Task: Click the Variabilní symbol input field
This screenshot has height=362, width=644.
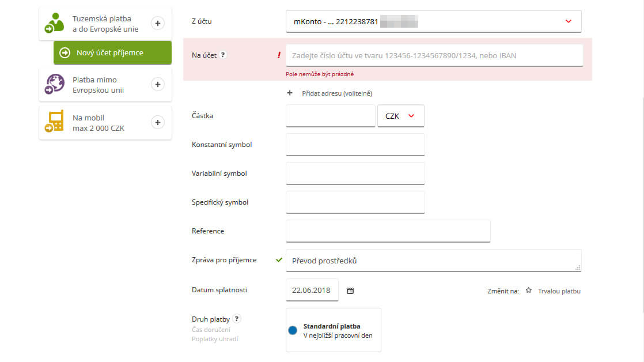Action: coord(354,173)
